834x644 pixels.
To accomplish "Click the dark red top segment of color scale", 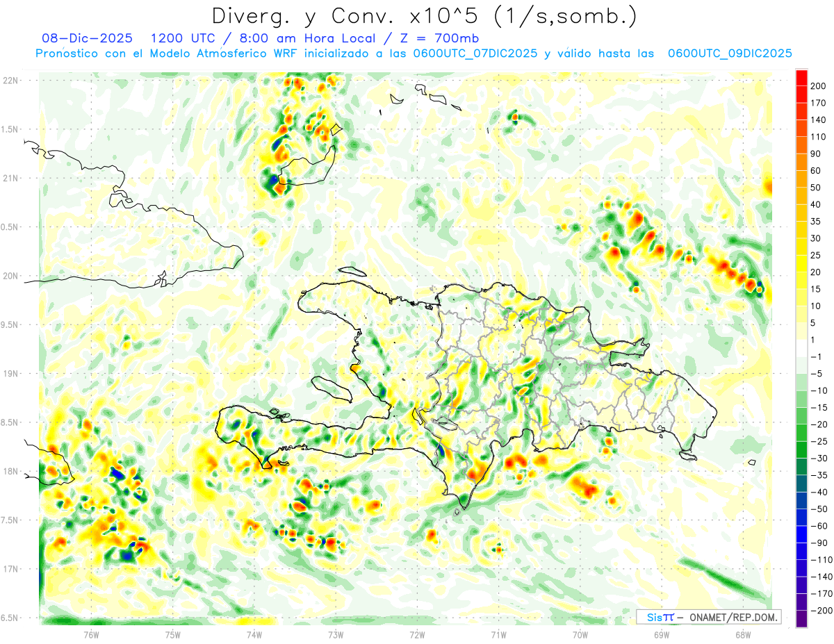I will click(x=801, y=77).
